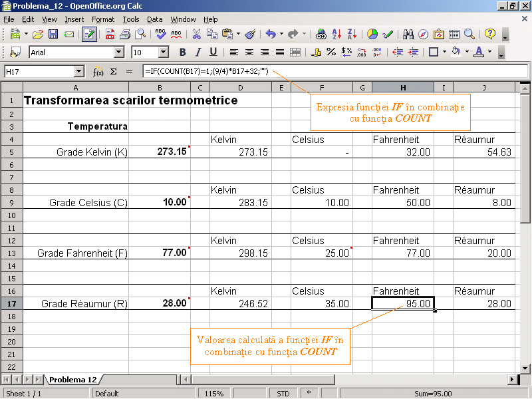The height and width of the screenshot is (399, 532).
Task: Toggle Italic formatting
Action: point(198,53)
